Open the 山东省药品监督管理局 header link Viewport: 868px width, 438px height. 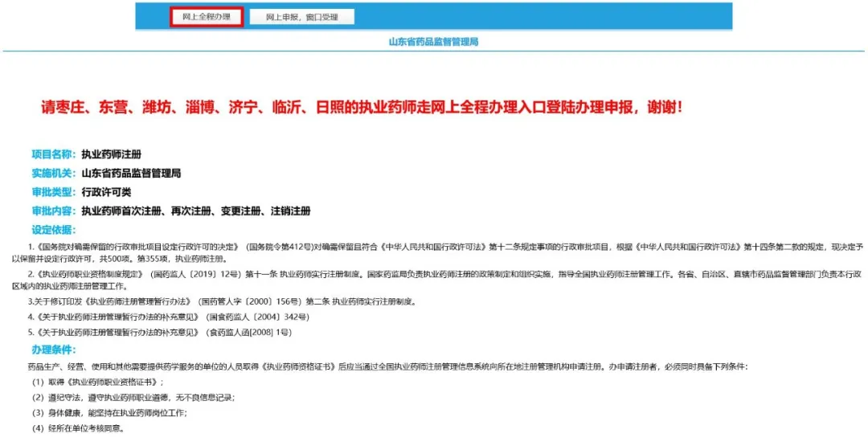433,42
